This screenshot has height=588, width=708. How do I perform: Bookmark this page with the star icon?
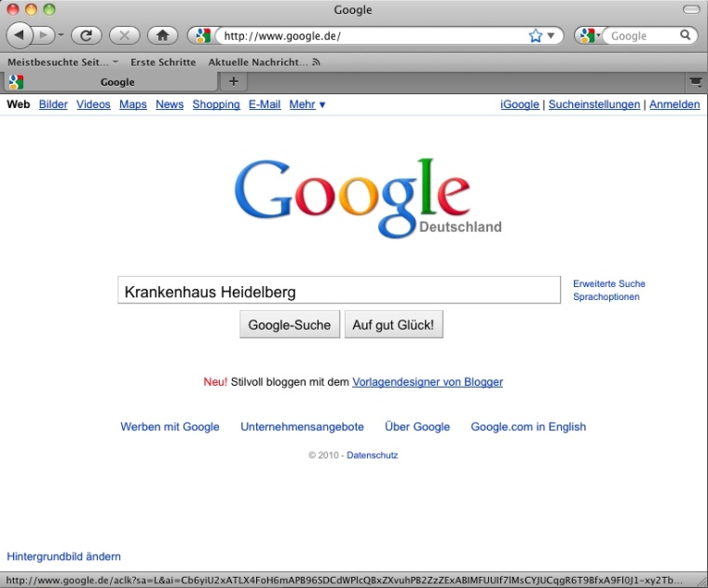pos(536,35)
